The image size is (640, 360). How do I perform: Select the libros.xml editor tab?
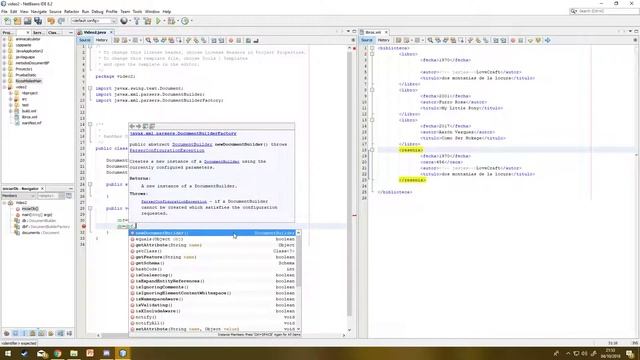point(373,32)
